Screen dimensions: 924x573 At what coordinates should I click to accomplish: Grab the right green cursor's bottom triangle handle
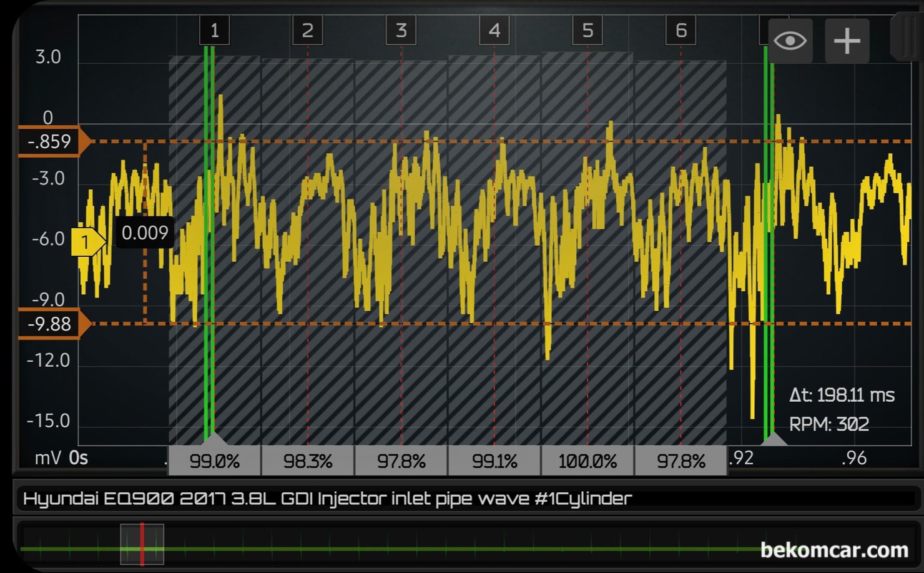[x=774, y=439]
